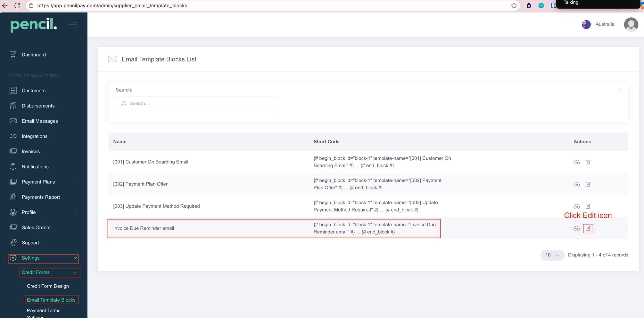Click the Payments Report sidebar entry
Viewport: 644px width, 318px height.
point(41,197)
